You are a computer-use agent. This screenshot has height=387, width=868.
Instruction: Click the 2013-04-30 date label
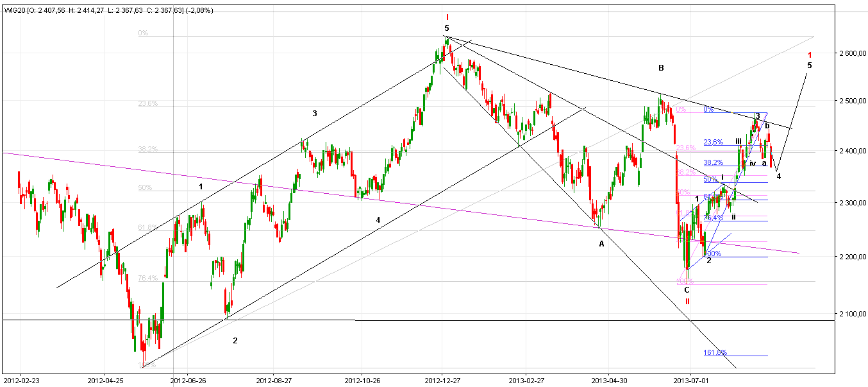[610, 380]
